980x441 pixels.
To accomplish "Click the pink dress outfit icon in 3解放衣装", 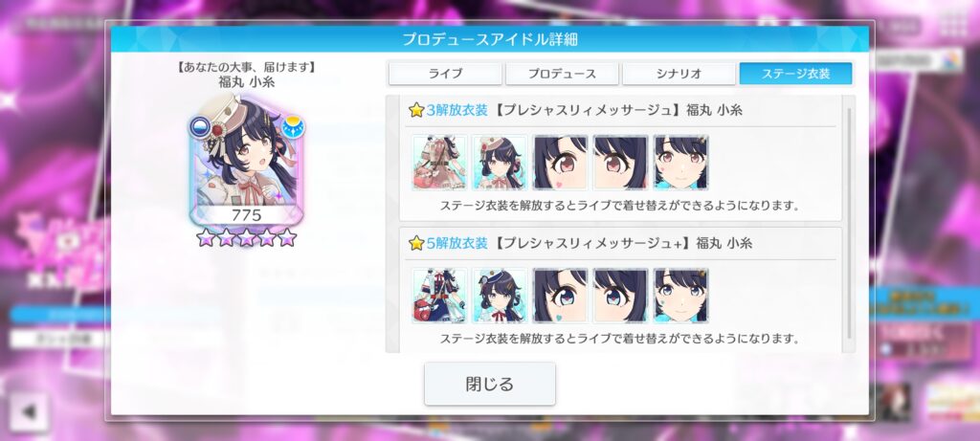I will (x=439, y=163).
